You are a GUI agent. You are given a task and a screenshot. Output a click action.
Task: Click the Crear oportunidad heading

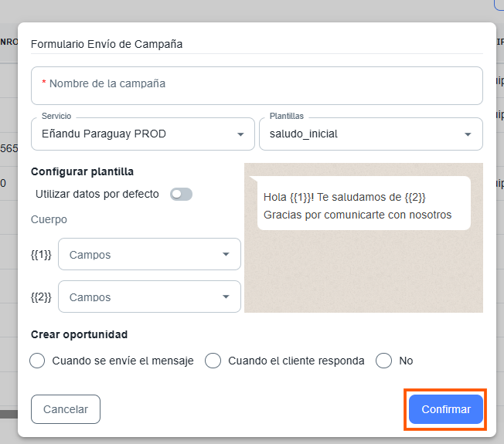tap(79, 334)
